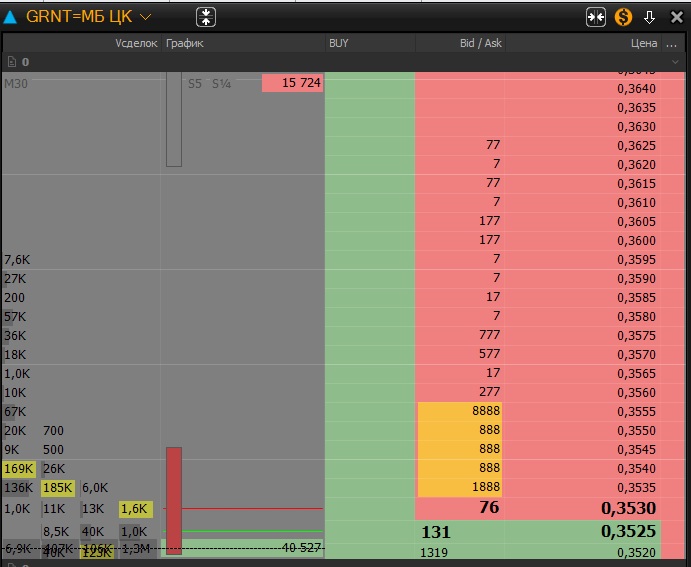Click the price level 0,3640

(636, 89)
